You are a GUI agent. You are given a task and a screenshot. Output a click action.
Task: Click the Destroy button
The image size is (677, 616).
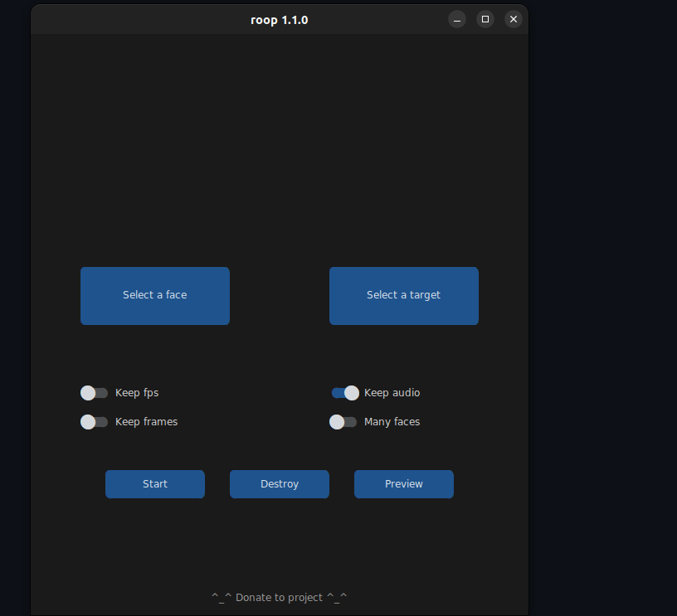pos(280,484)
